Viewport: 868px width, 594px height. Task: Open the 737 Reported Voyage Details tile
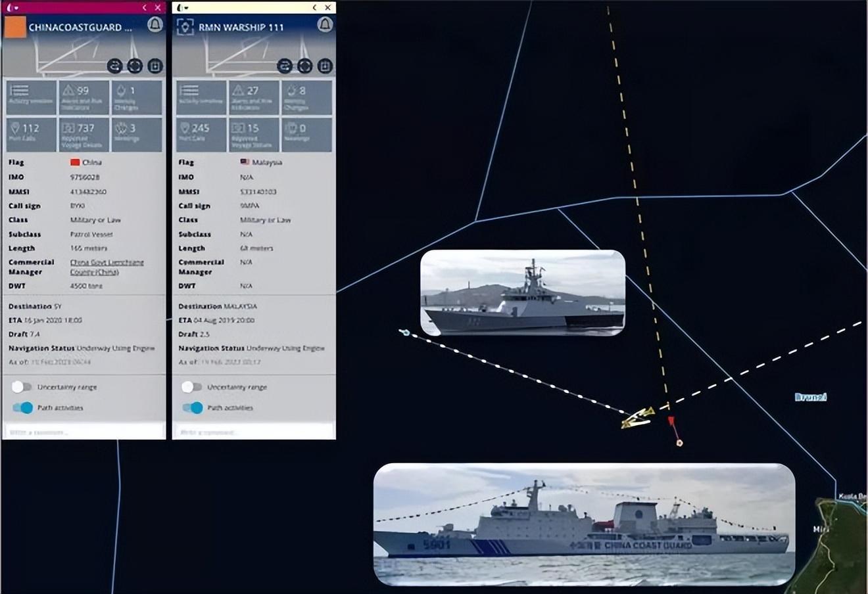coord(84,133)
